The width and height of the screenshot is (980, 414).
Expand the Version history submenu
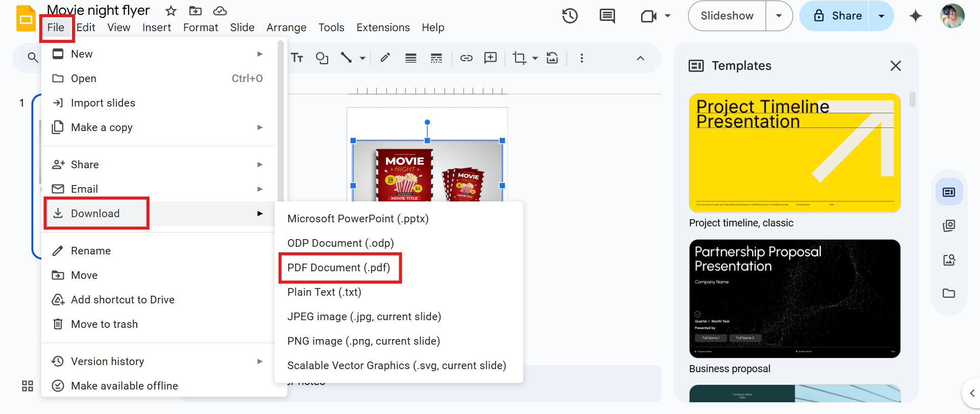[260, 361]
